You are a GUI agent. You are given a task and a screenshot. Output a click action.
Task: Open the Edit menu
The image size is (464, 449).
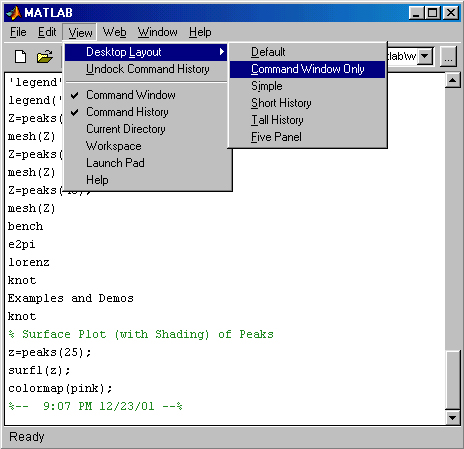click(x=47, y=32)
